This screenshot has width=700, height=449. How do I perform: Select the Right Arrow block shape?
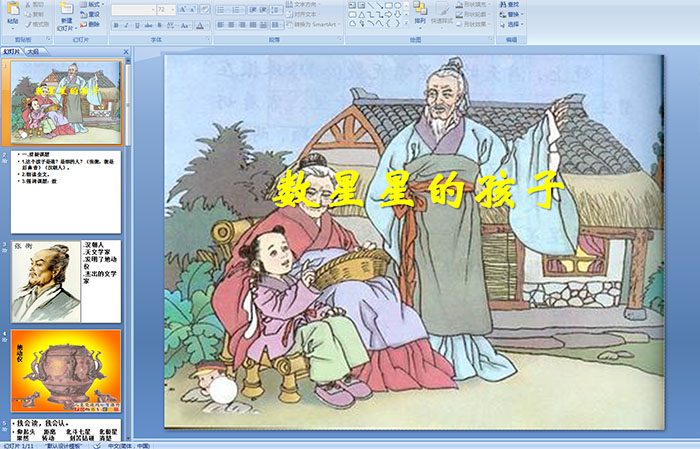[x=388, y=14]
